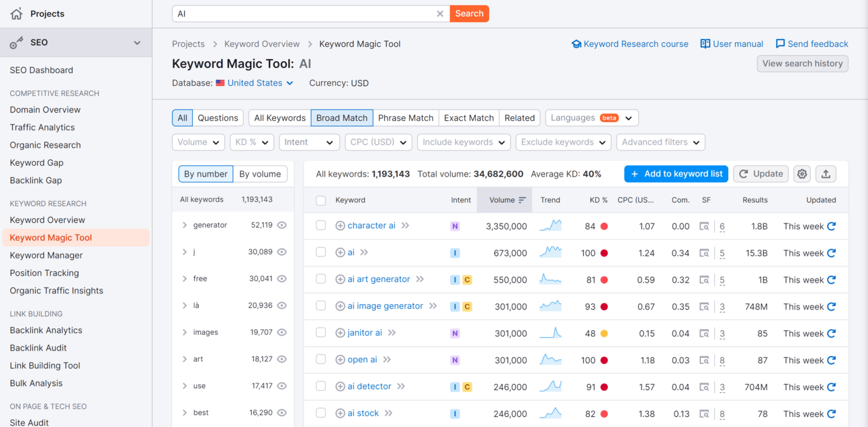Expand the generator keyword group

point(185,225)
